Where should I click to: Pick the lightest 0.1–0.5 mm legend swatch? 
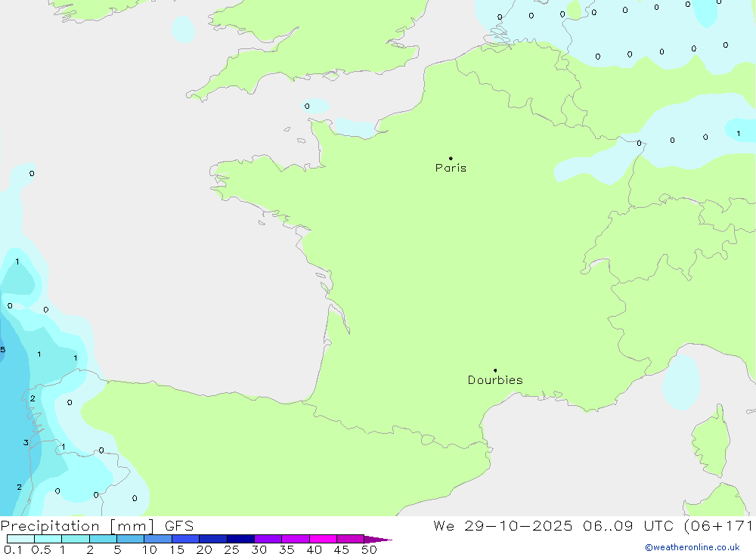(x=20, y=539)
